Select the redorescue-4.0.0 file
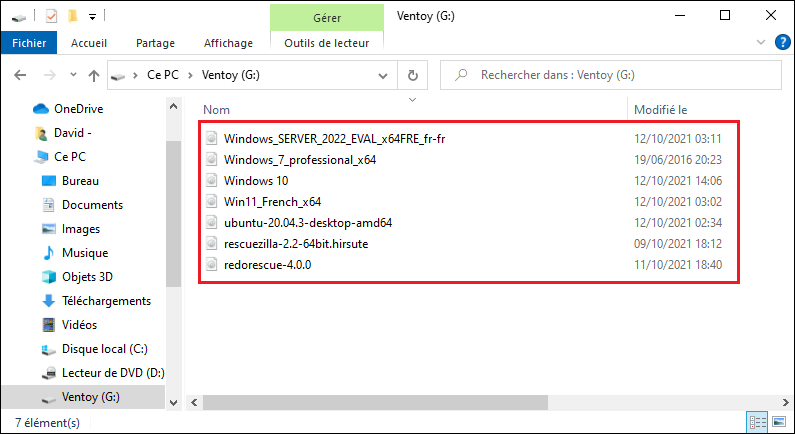The height and width of the screenshot is (434, 795). pyautogui.click(x=268, y=265)
